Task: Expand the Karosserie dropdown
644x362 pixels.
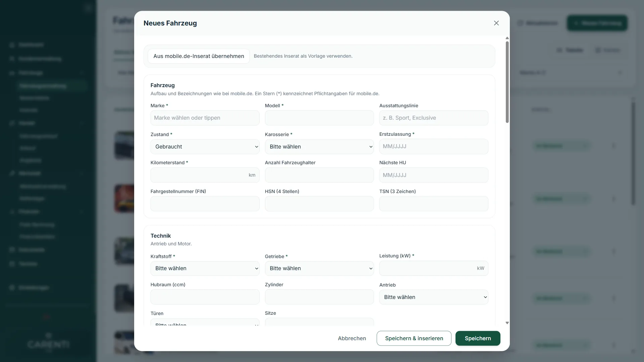Action: tap(319, 147)
